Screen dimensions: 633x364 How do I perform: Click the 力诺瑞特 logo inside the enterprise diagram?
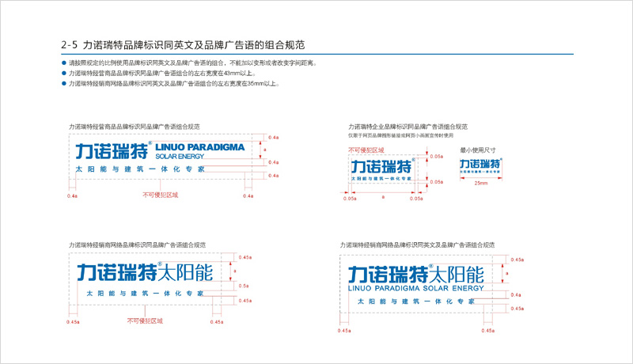tap(382, 167)
